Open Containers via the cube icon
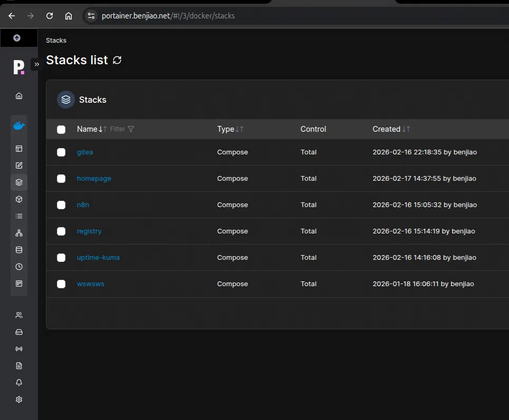The height and width of the screenshot is (420, 509). (19, 199)
